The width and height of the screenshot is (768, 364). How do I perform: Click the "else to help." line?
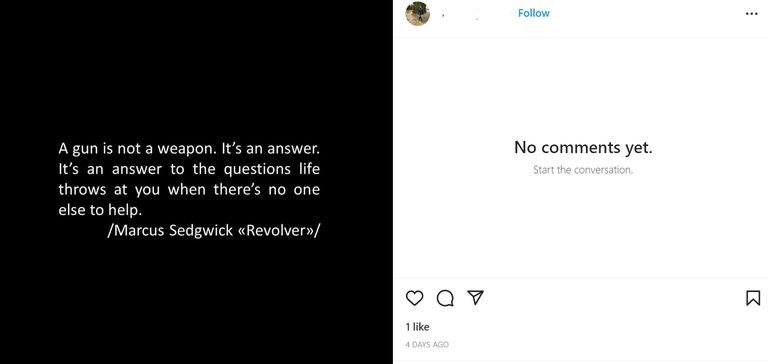click(100, 210)
